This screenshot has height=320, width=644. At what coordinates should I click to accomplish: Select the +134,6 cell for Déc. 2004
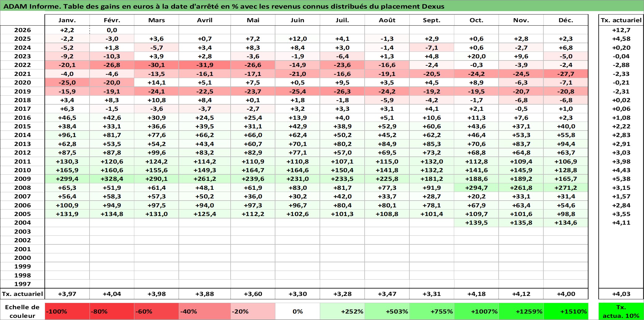coord(566,222)
